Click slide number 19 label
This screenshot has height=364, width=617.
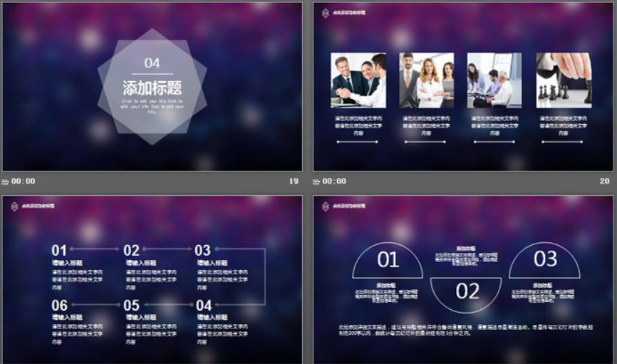pyautogui.click(x=293, y=182)
